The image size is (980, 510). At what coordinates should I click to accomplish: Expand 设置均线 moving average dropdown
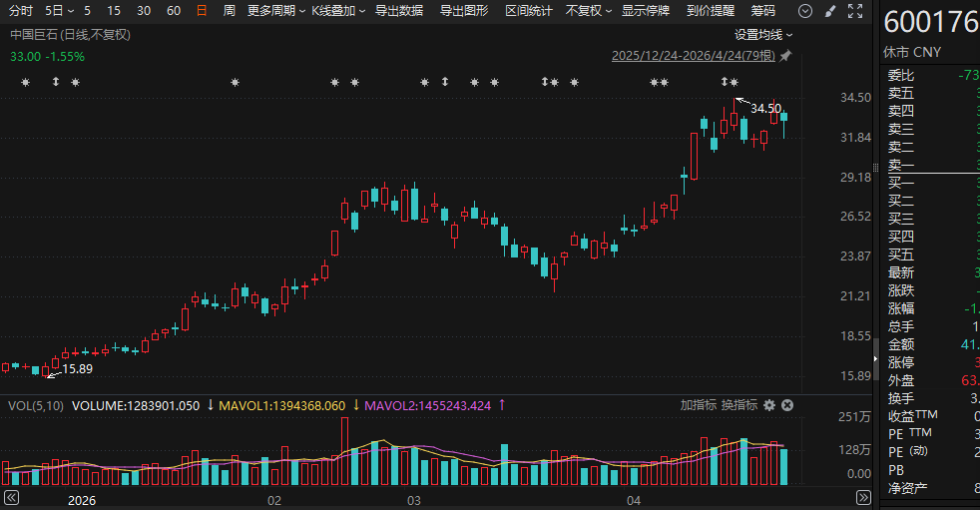pyautogui.click(x=764, y=34)
